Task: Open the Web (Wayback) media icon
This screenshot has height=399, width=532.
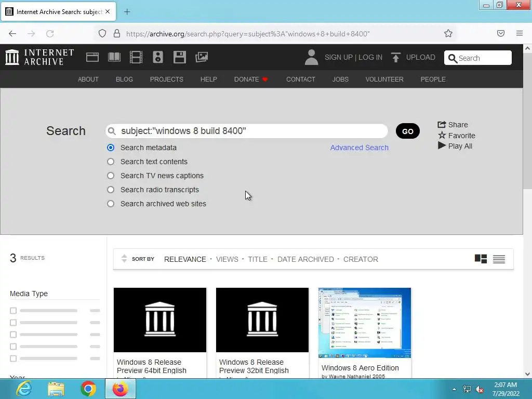Action: pyautogui.click(x=92, y=57)
